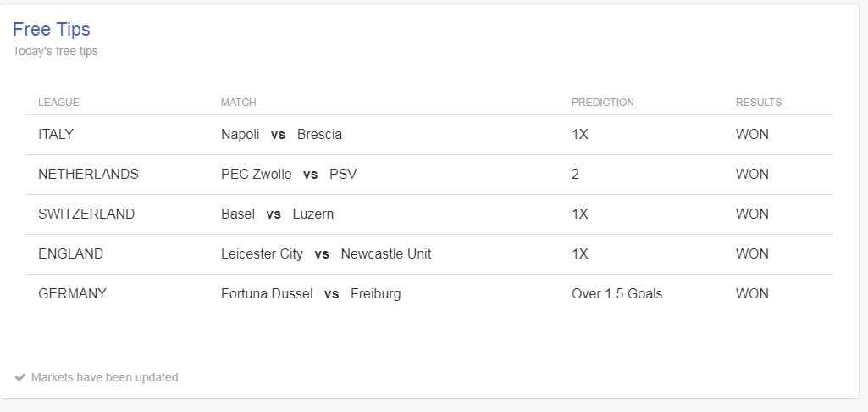Click the PREDICTION column header
Viewport: 868px width, 412px height.
click(x=603, y=103)
